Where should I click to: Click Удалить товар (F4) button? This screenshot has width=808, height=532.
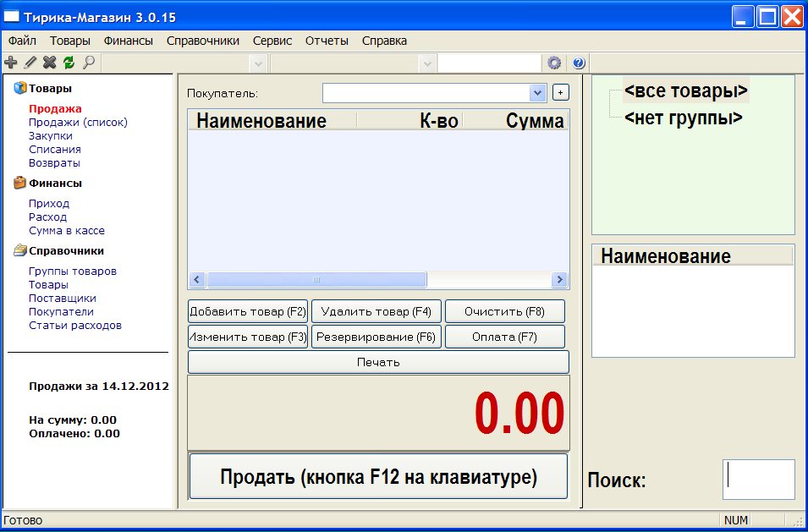[377, 311]
